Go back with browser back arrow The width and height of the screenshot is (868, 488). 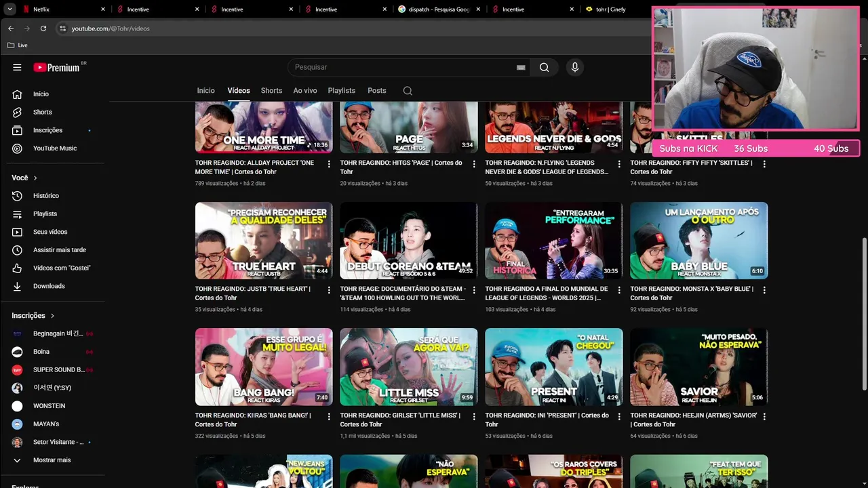11,28
